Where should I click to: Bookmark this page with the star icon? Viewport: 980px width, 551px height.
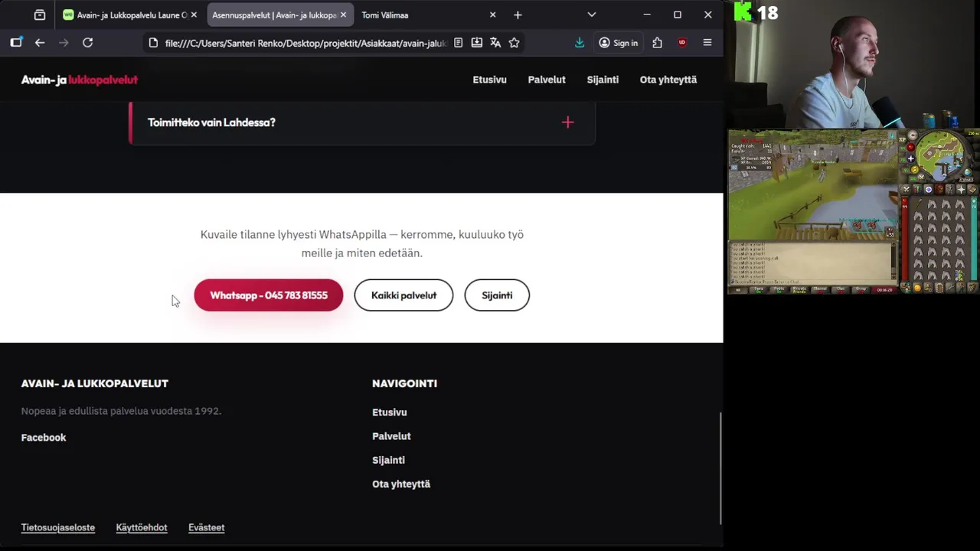click(514, 43)
